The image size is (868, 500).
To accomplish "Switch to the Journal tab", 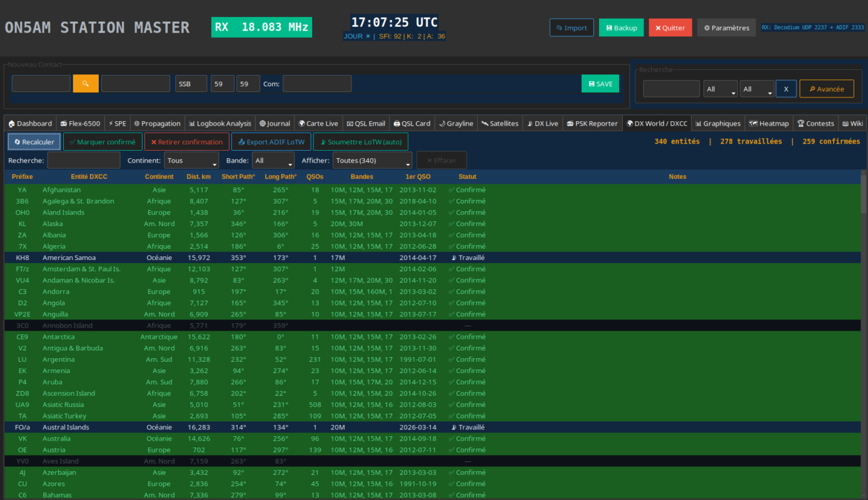I will click(x=275, y=124).
